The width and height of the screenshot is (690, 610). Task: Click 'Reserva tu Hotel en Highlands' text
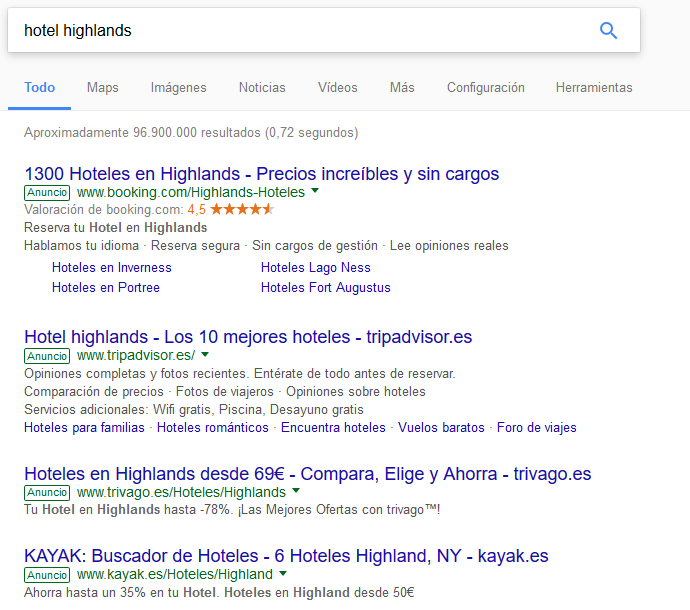coord(115,228)
